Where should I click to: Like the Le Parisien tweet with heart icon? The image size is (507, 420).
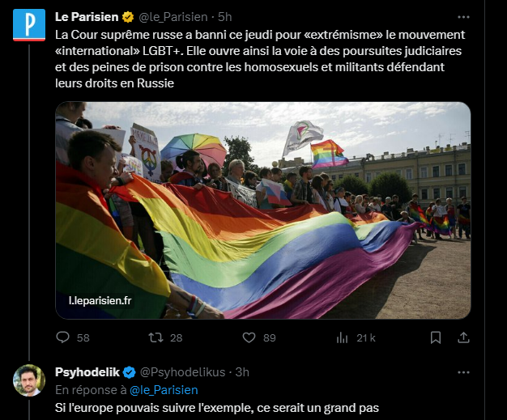click(249, 337)
